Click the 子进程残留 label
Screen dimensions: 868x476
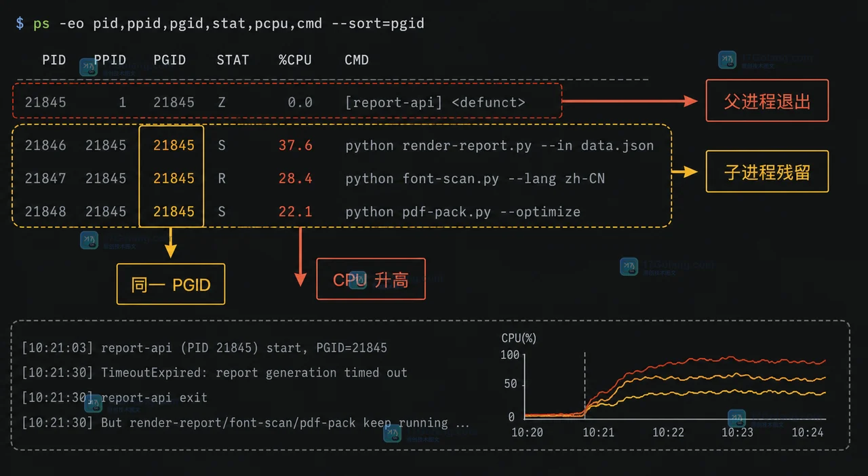767,172
